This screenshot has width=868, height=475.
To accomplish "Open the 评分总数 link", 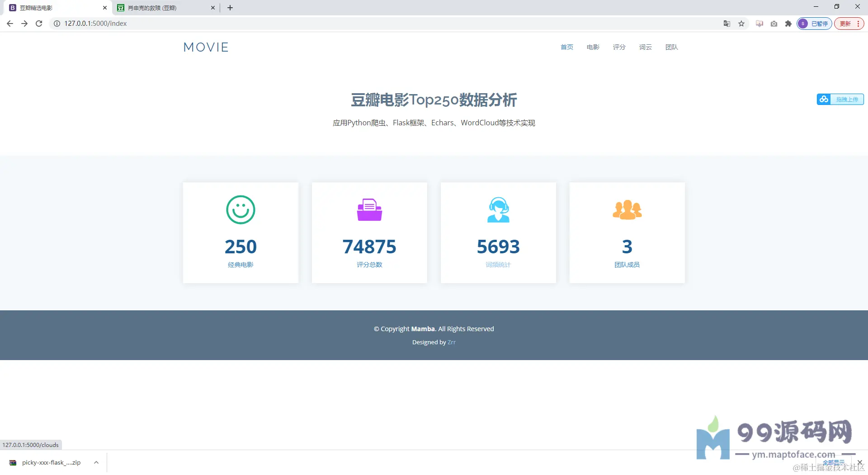I will (x=369, y=265).
